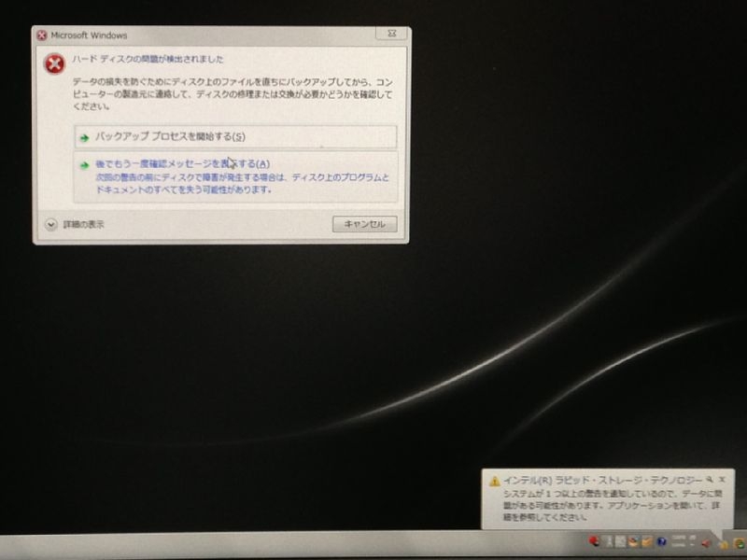Click the rightmost green and orange tray icon
The height and width of the screenshot is (560, 747).
[x=740, y=544]
